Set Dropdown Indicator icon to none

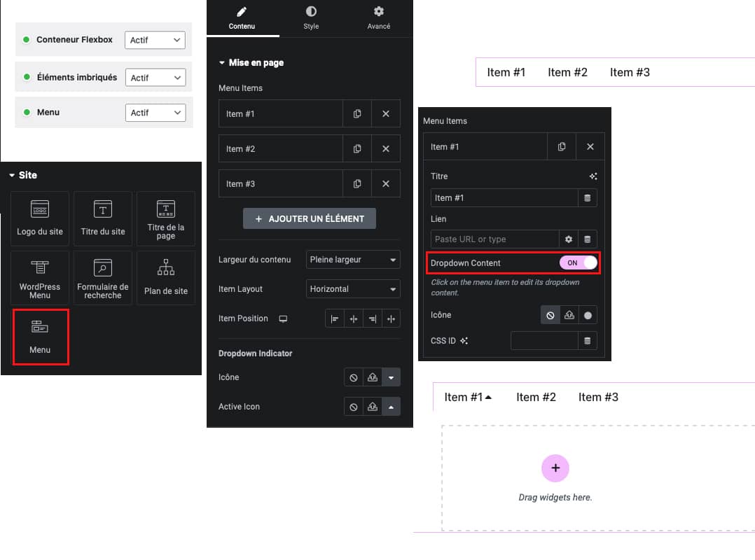pos(354,378)
